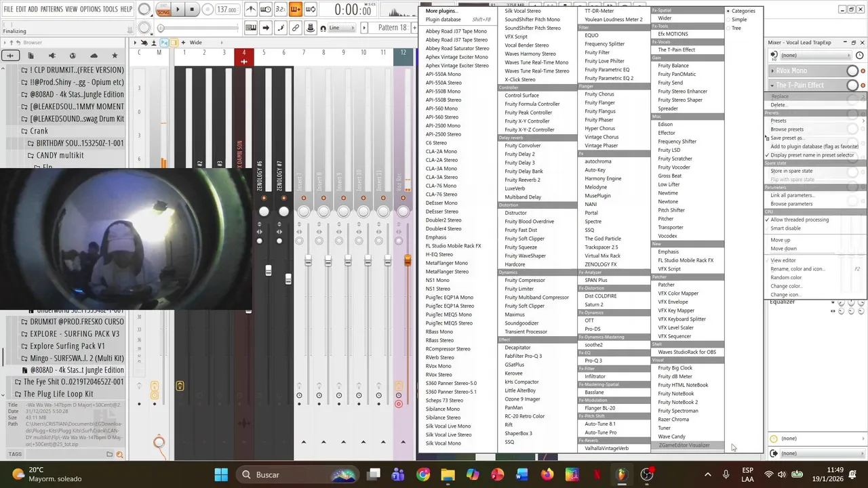Click the metronome icon
Viewport: 868px width, 488px height.
coord(251,9)
